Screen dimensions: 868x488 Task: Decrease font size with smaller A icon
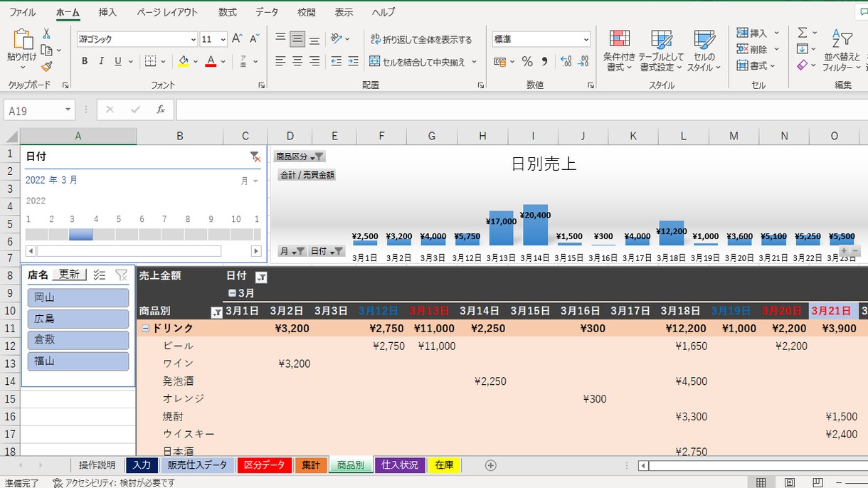pyautogui.click(x=254, y=38)
